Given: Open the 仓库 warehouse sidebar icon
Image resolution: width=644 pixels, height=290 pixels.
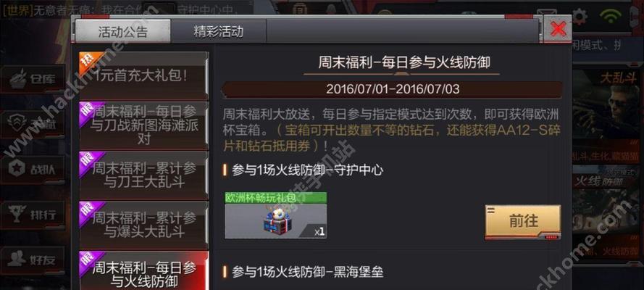Looking at the screenshot, I should click(33, 79).
